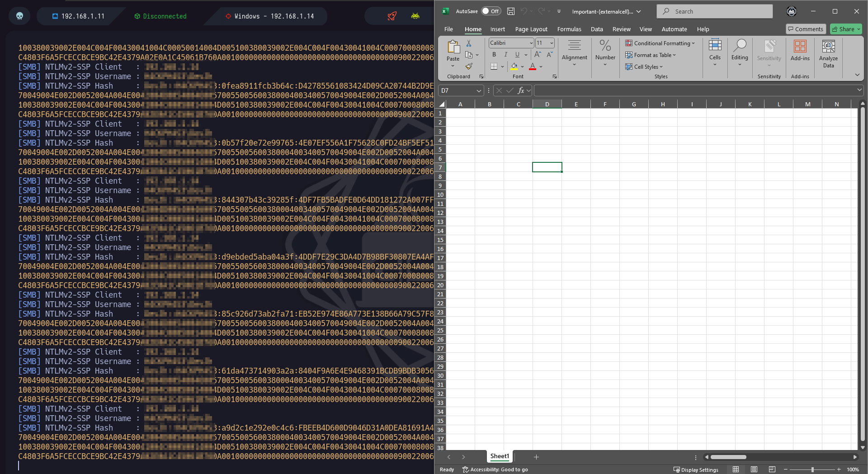Open Cell Styles gallery
This screenshot has height=474, width=868.
click(x=644, y=67)
